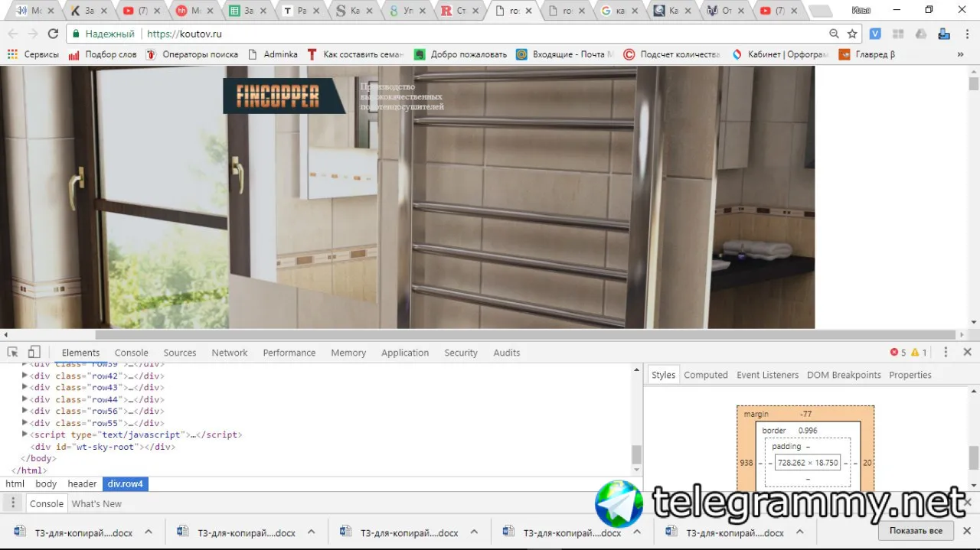Click the browser forward arrow

[33, 34]
